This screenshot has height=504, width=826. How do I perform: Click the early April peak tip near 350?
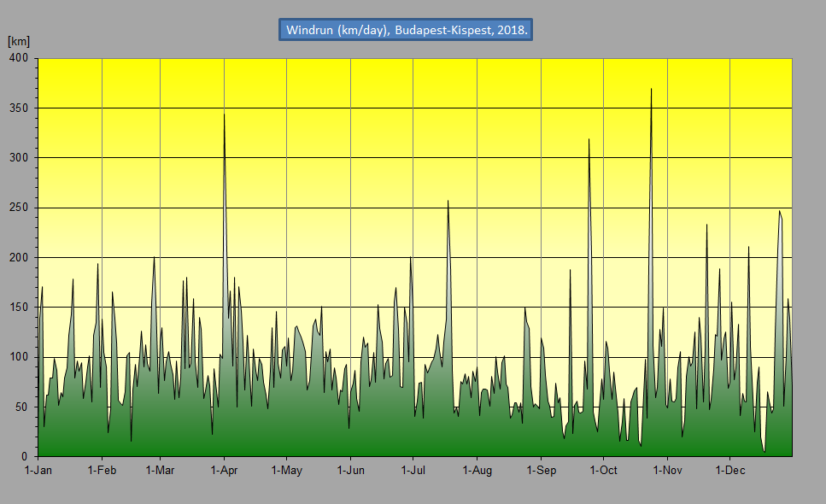[224, 113]
